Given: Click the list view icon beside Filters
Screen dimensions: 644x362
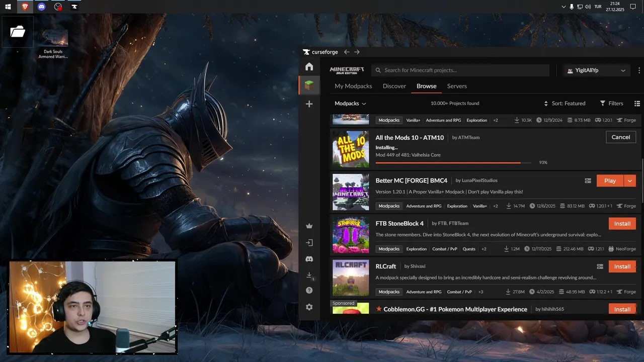Looking at the screenshot, I should (x=637, y=104).
